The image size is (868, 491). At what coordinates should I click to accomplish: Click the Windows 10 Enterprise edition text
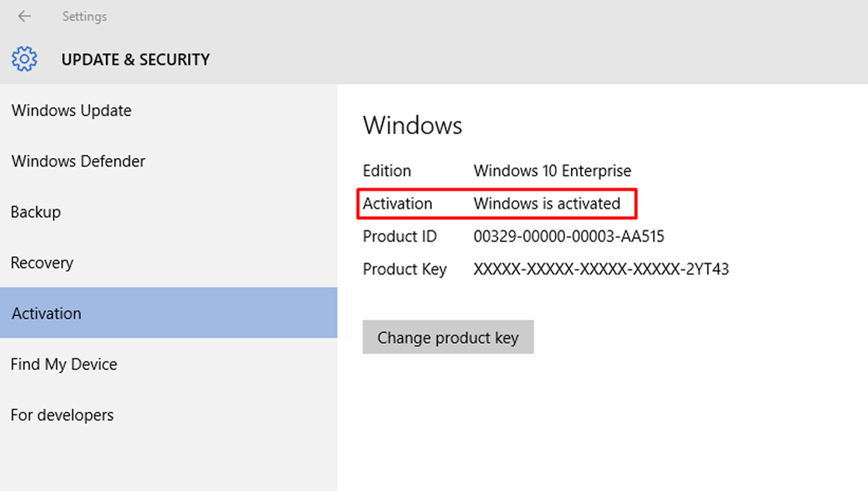point(552,170)
